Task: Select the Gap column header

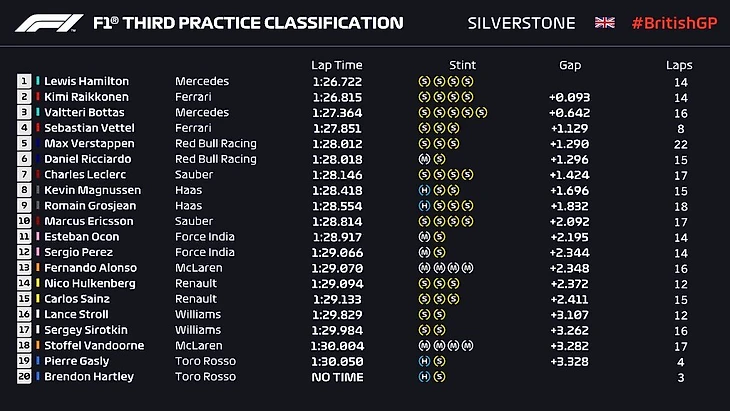Action: [570, 65]
